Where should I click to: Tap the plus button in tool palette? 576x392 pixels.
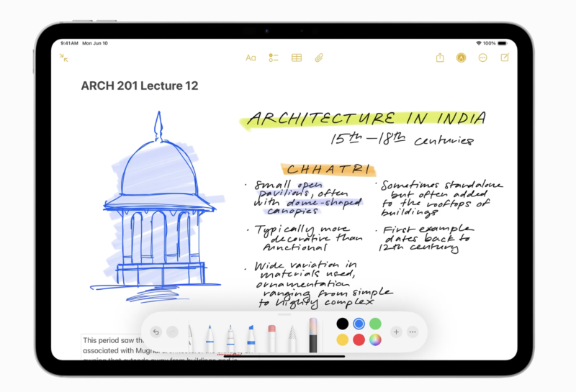(396, 332)
